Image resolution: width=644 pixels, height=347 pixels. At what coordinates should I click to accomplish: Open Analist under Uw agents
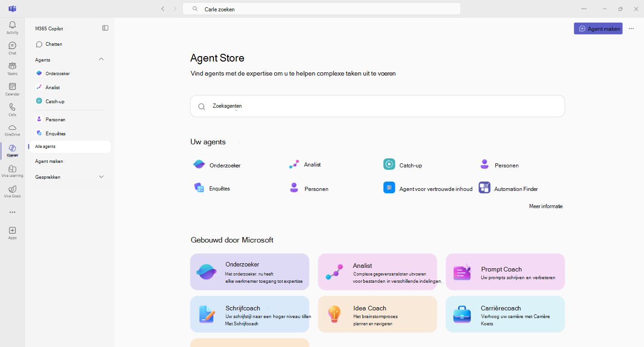305,165
